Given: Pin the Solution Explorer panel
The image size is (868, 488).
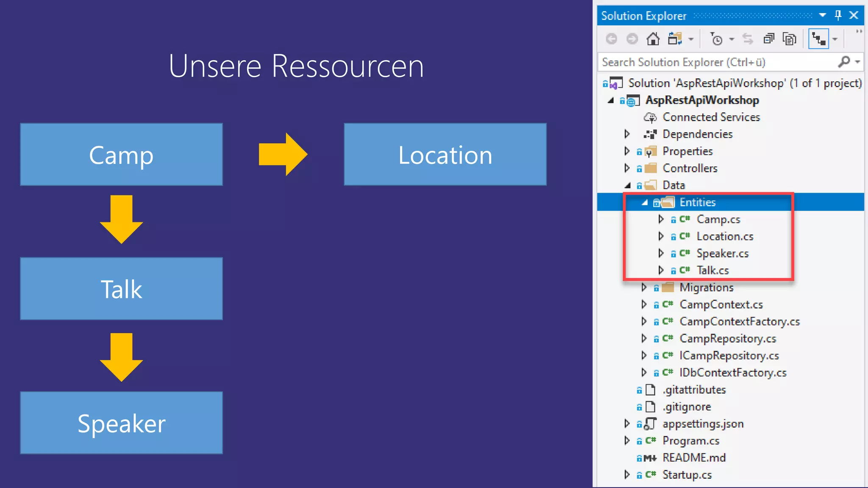Looking at the screenshot, I should [x=838, y=16].
